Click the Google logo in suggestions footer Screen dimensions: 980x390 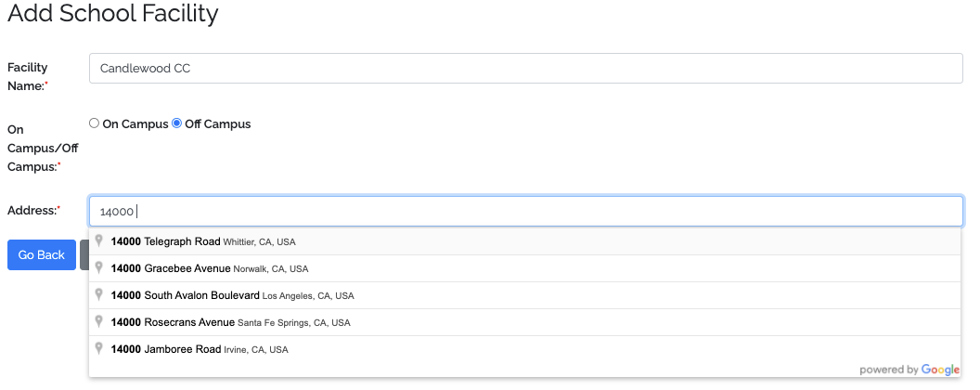pos(940,370)
